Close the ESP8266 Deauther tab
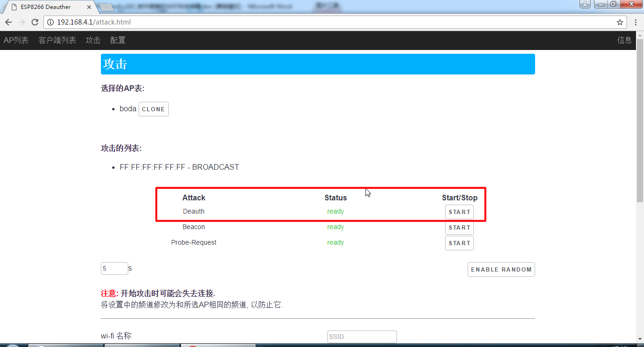This screenshot has width=644, height=347. click(x=89, y=7)
